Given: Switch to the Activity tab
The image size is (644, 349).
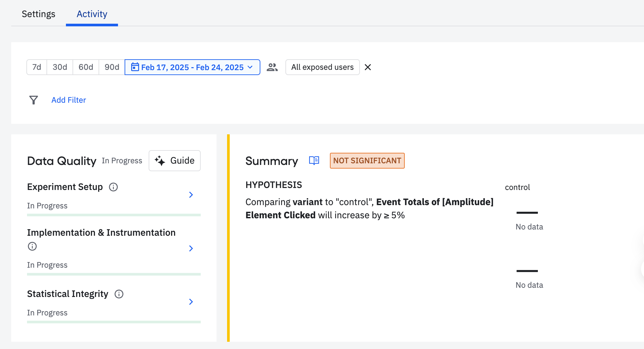Looking at the screenshot, I should 92,14.
